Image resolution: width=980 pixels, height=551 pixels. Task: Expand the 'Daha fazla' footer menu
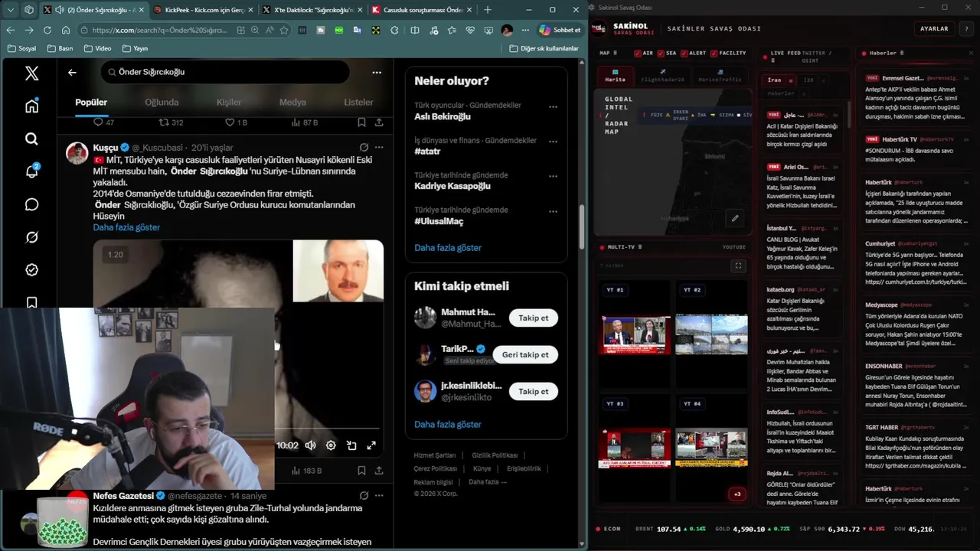pyautogui.click(x=486, y=482)
